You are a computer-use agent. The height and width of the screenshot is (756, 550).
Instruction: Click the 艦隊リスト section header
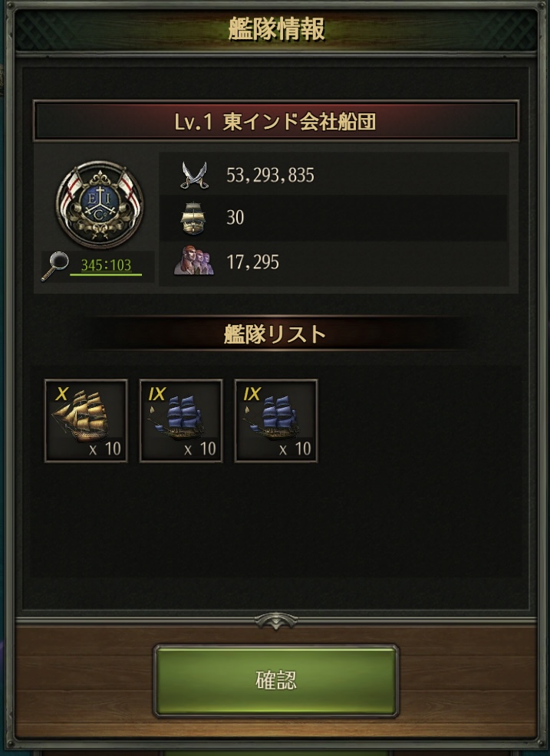point(275,334)
